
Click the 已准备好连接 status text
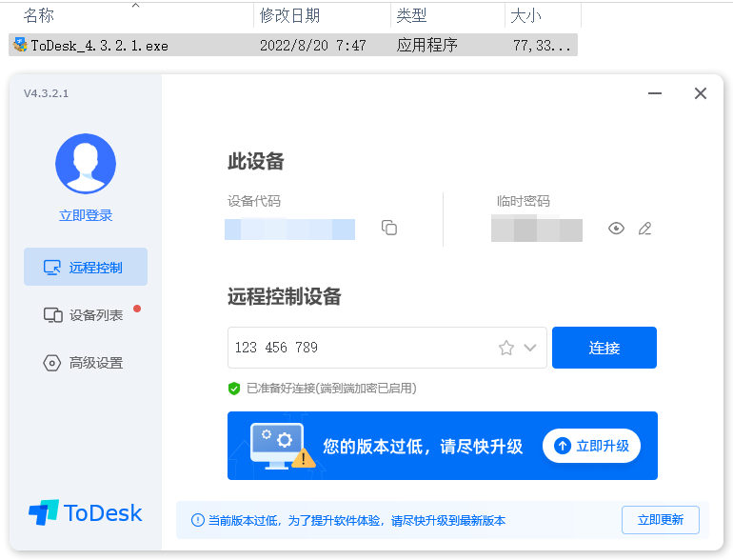point(331,389)
